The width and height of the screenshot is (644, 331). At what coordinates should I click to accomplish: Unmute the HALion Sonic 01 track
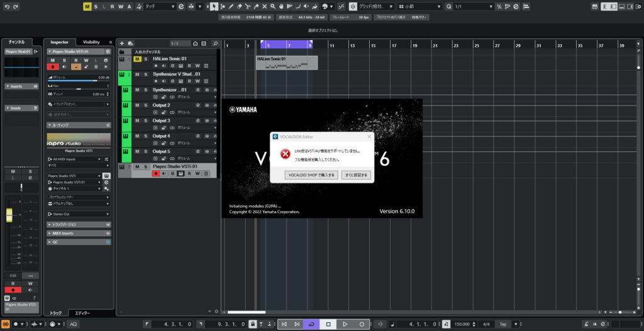tap(137, 59)
